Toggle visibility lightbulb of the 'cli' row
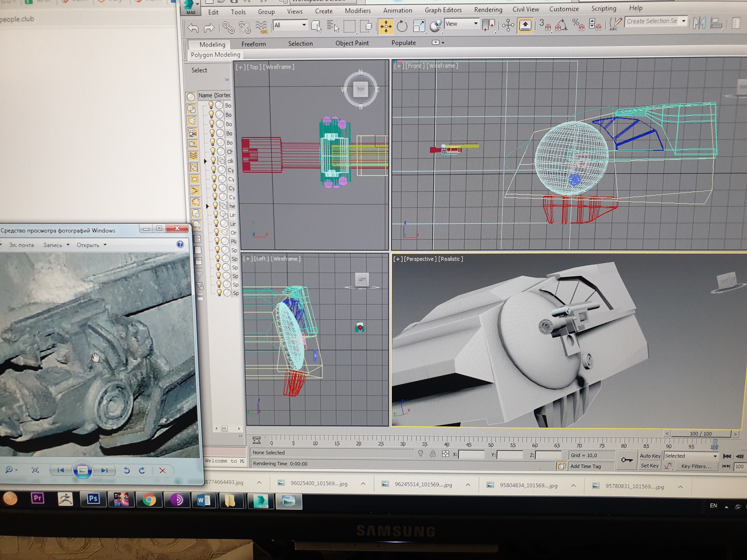 coord(213,160)
